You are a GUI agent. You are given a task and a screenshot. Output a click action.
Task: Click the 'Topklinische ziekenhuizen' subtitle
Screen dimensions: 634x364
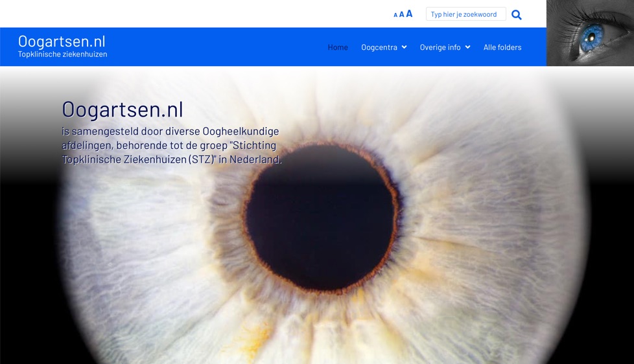click(x=63, y=54)
